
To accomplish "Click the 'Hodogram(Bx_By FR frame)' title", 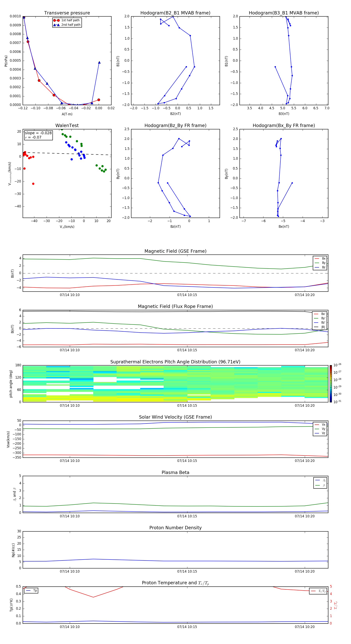I will click(284, 125).
